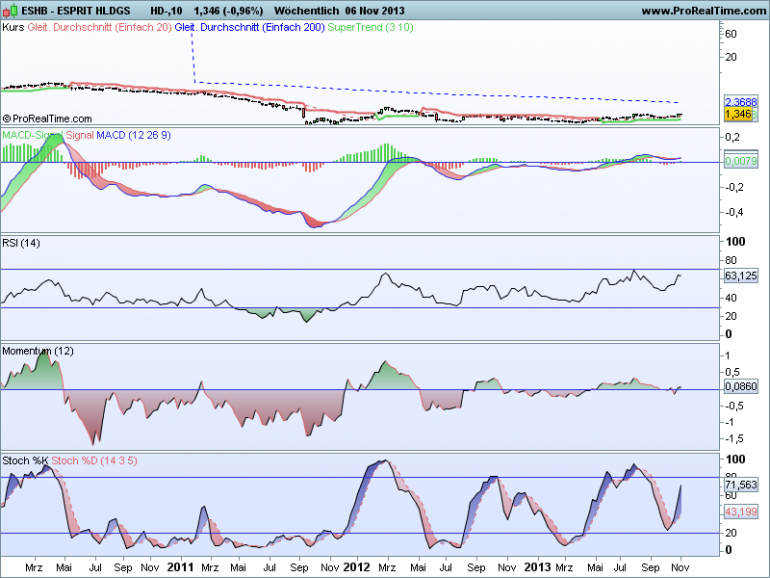
Task: Click the Signal legend label in MACD panel
Action: point(80,136)
